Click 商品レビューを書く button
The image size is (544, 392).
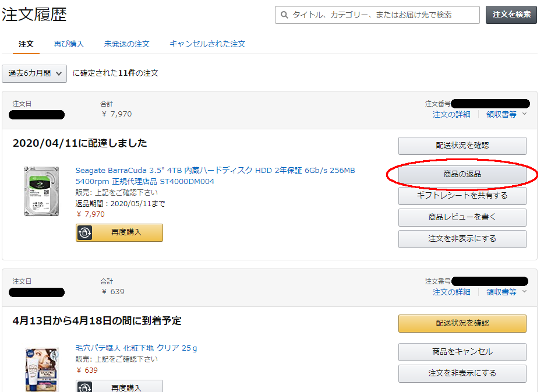(462, 217)
